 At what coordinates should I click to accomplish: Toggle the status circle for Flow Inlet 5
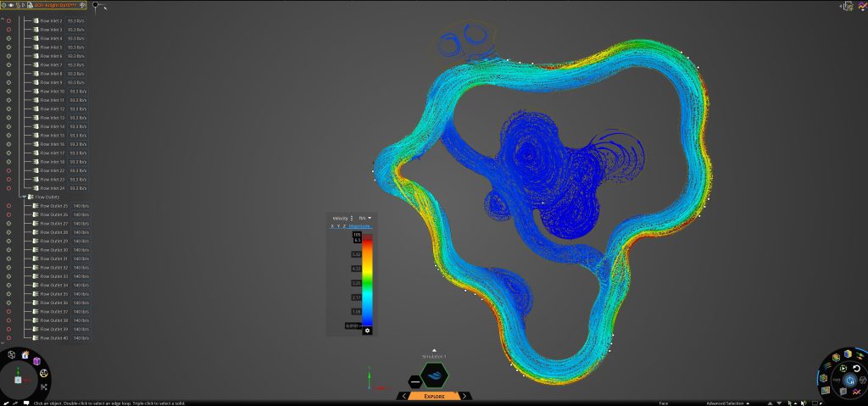(x=8, y=47)
